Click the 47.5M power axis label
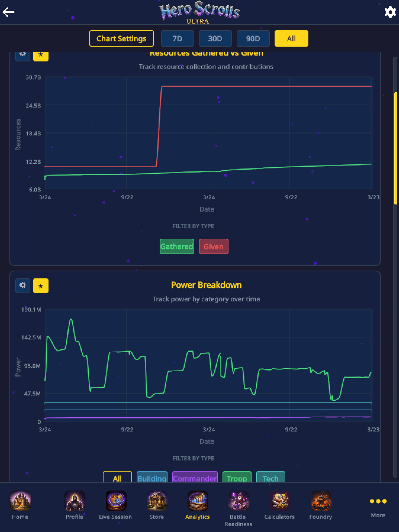Screen dimensions: 399x532 coord(32,394)
